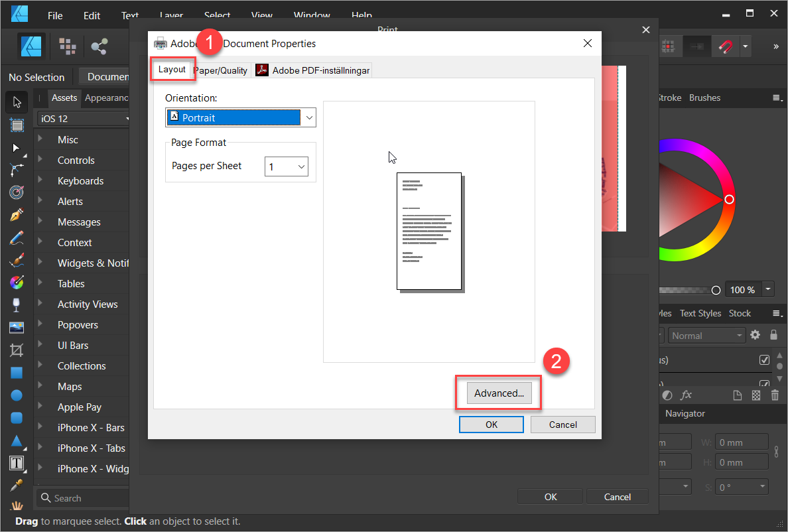Click Cancel in Document Properties dialog
Screen dimensions: 788x532
[x=562, y=425]
